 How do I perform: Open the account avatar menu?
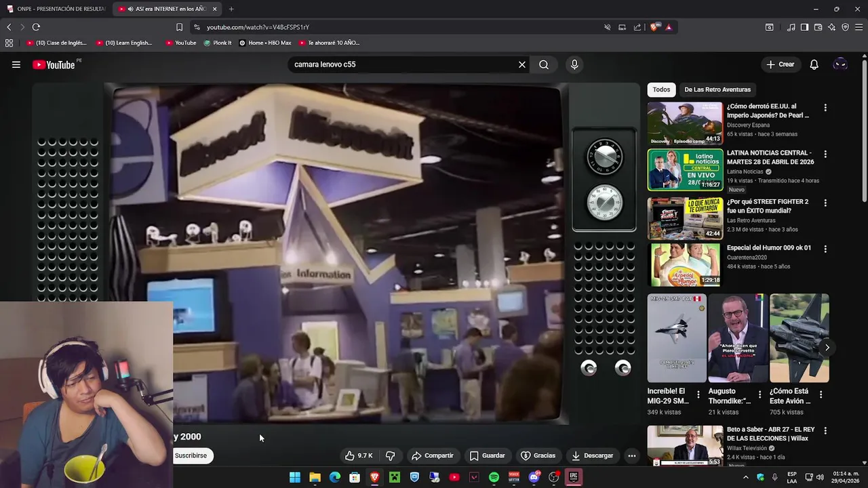click(x=840, y=64)
